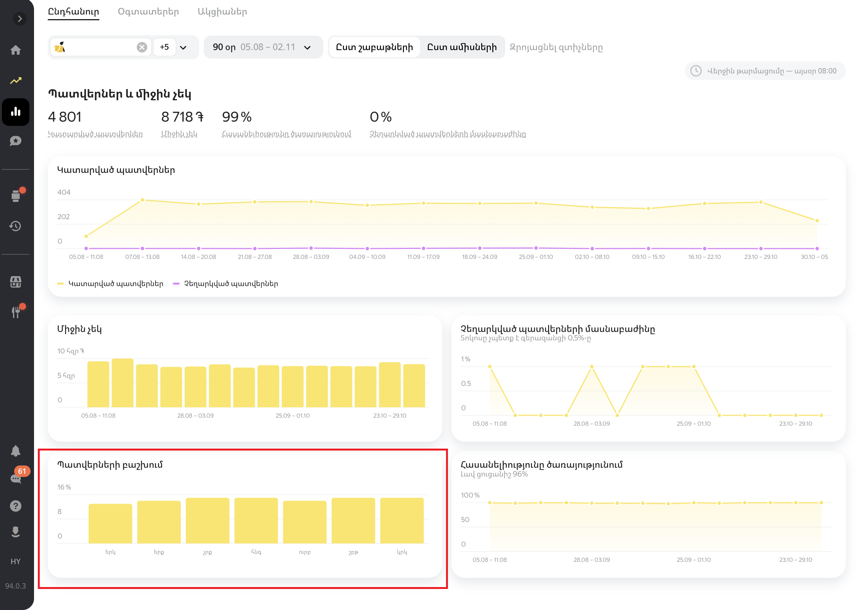Open the Home icon in sidebar
The height and width of the screenshot is (610, 868).
(16, 50)
